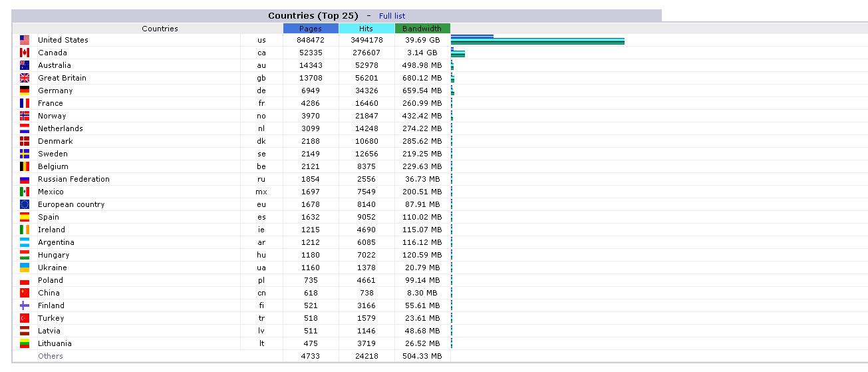Click the Australia flag icon
This screenshot has width=868, height=372.
pos(25,65)
